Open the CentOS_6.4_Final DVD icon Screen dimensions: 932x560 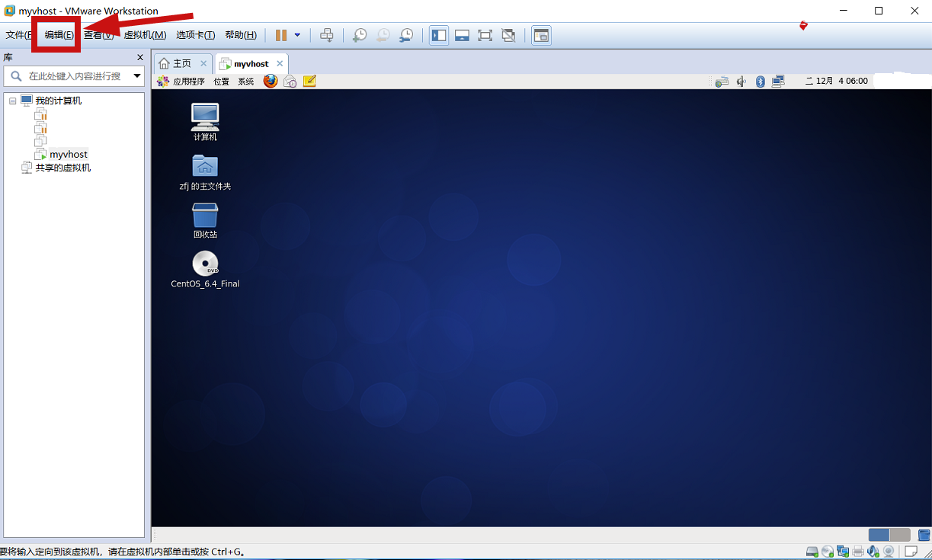(x=205, y=270)
